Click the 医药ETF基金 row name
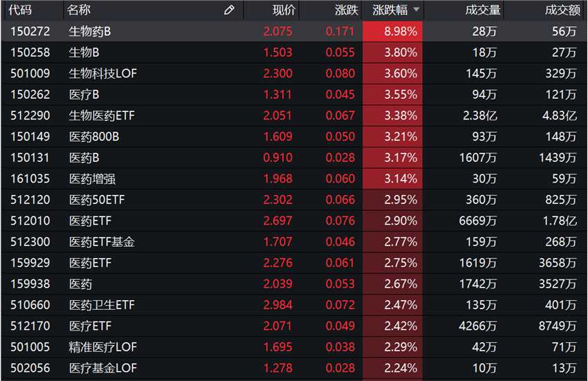The width and height of the screenshot is (588, 381). 102,242
